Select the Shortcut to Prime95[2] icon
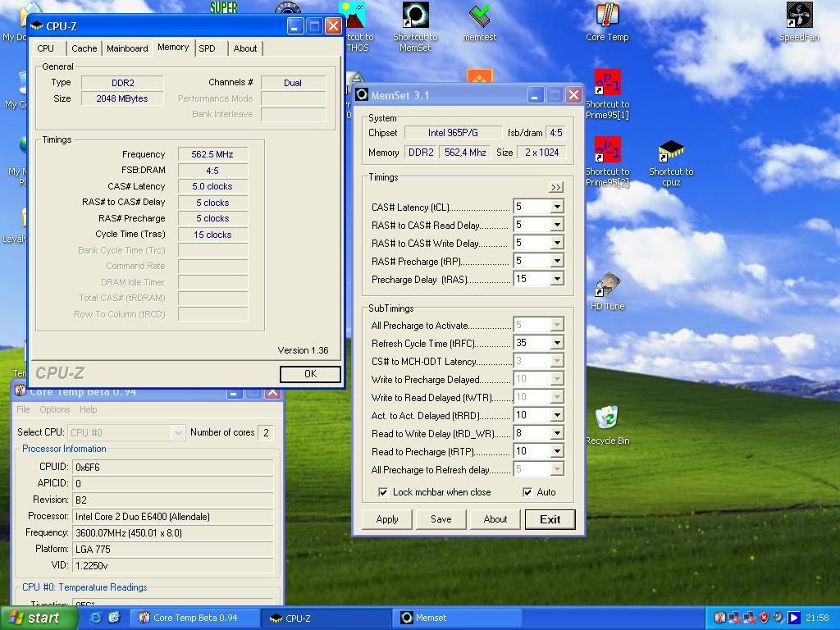Screen dimensions: 840x630 point(607,162)
